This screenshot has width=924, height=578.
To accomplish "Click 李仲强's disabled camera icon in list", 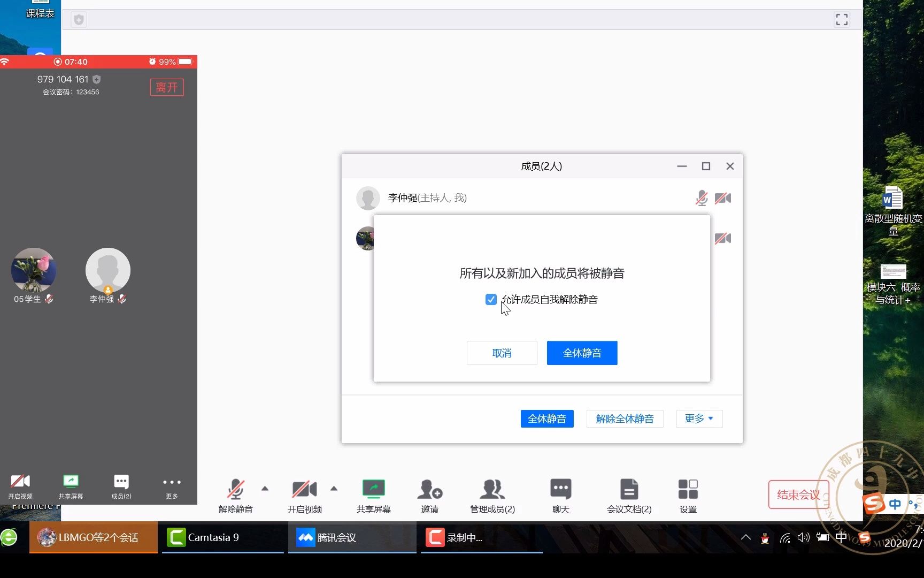I will (x=722, y=198).
